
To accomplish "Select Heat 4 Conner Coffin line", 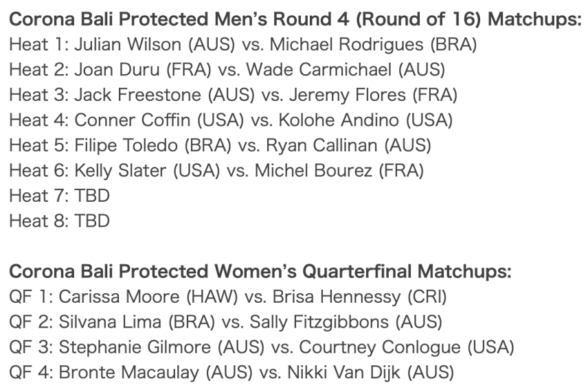I will pyautogui.click(x=231, y=120).
